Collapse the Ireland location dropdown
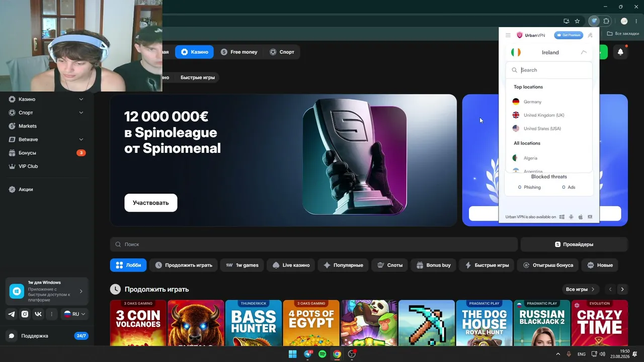 tap(584, 52)
